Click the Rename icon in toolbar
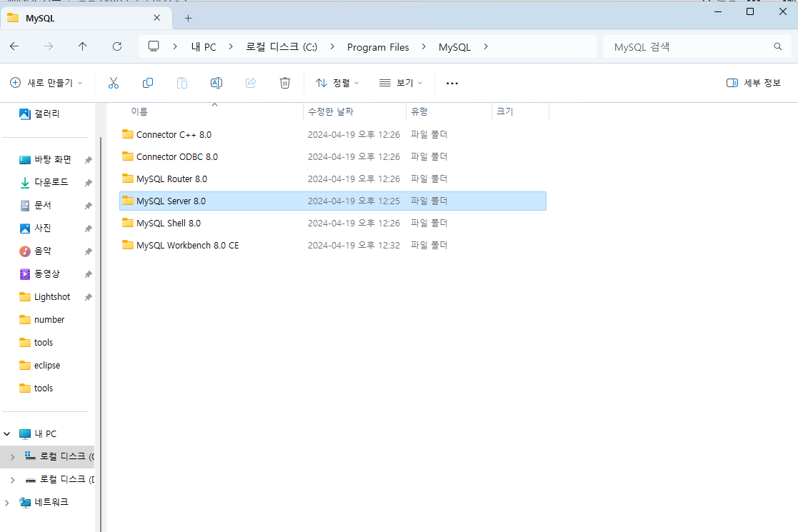 (x=216, y=83)
